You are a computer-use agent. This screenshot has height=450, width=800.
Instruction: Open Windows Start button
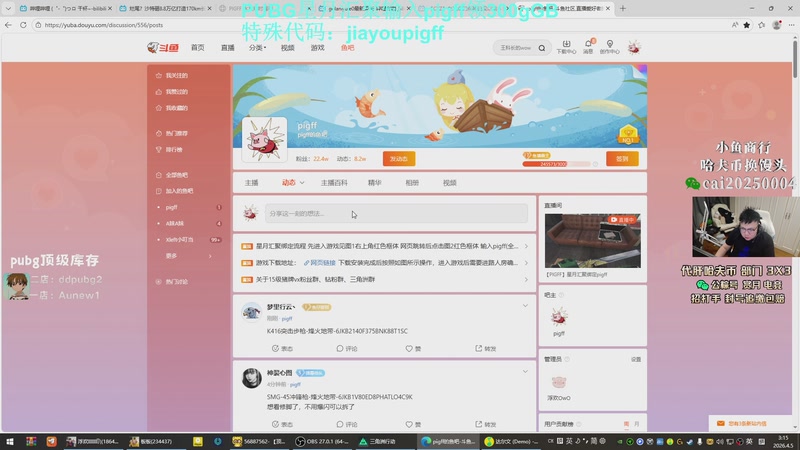tap(10, 441)
